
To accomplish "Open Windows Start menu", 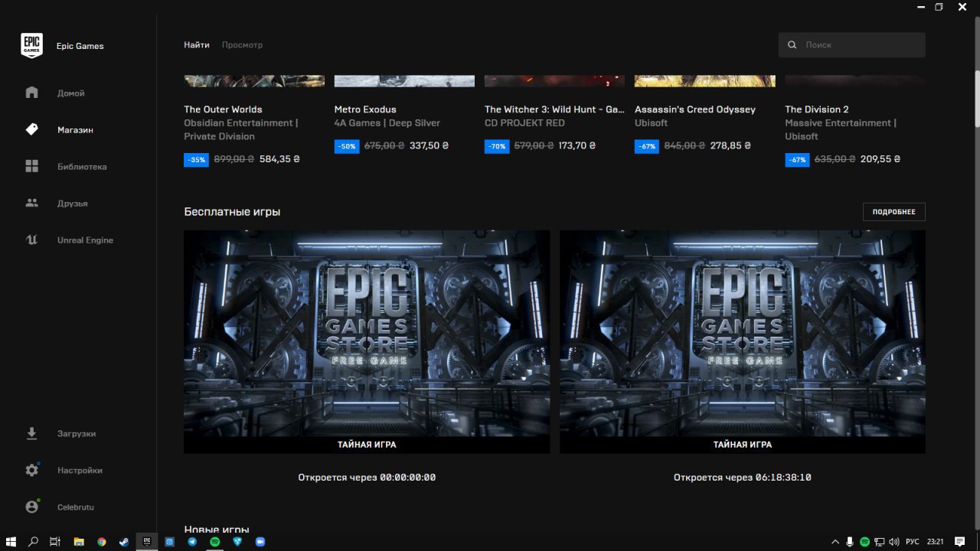I will point(11,541).
